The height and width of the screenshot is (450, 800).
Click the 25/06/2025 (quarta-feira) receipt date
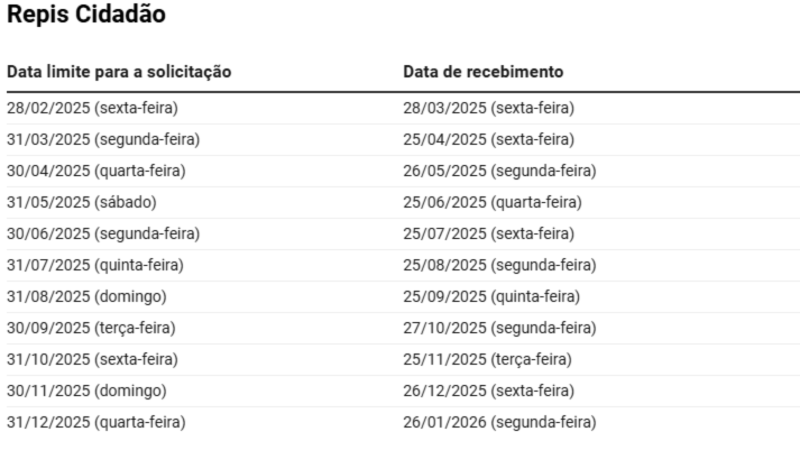[x=492, y=203]
